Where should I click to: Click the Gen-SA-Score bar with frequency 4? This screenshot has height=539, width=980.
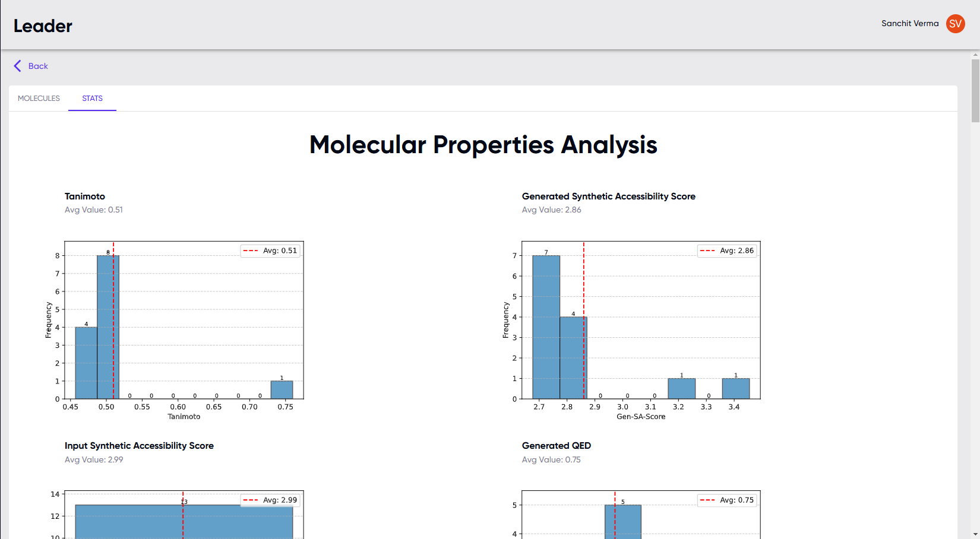(x=573, y=358)
